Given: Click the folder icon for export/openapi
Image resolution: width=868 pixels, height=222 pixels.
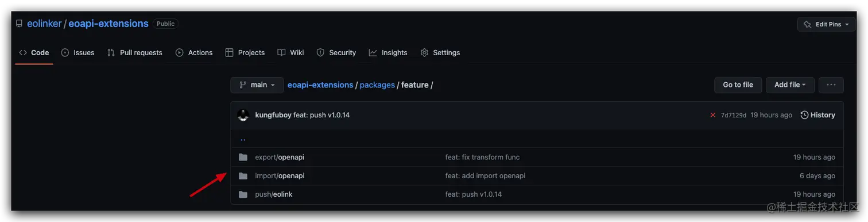Looking at the screenshot, I should (243, 157).
